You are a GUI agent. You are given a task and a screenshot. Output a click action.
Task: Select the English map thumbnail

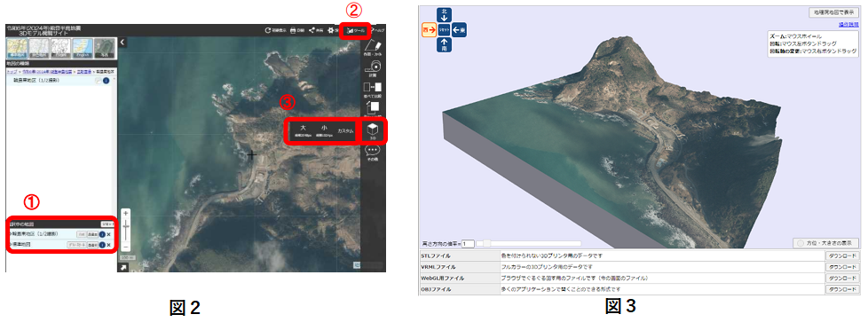(x=82, y=48)
